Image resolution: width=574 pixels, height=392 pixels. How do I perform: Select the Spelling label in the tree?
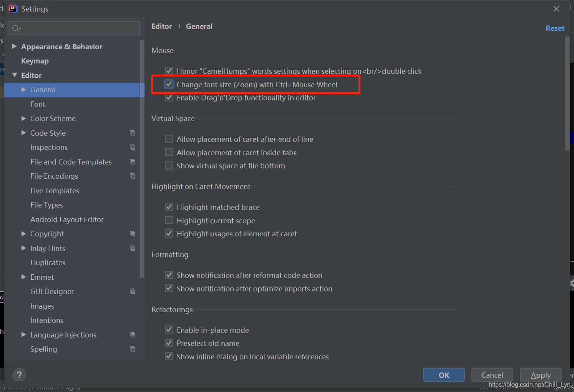tap(44, 349)
